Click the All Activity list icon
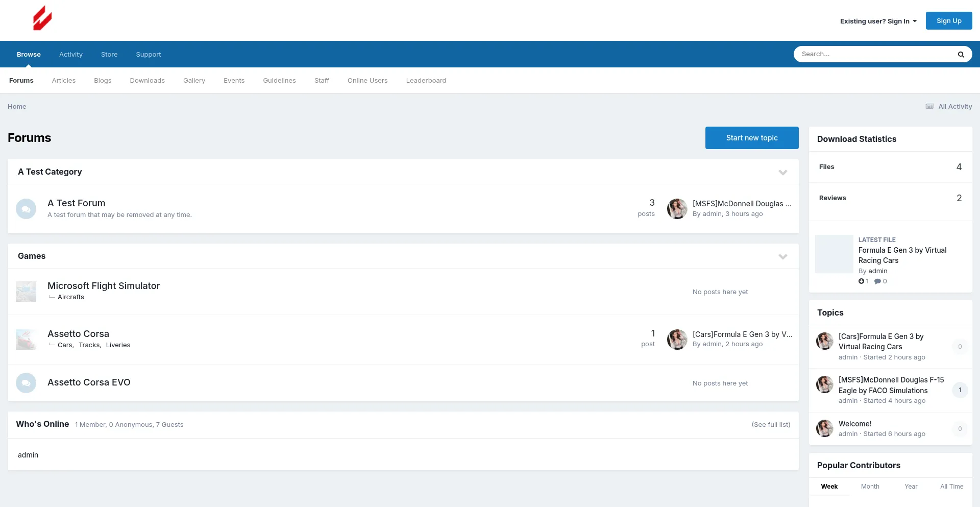This screenshot has width=980, height=507. click(929, 106)
